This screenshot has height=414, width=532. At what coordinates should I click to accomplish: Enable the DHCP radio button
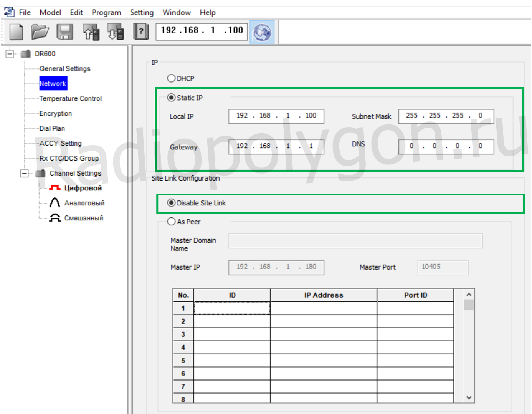click(171, 78)
